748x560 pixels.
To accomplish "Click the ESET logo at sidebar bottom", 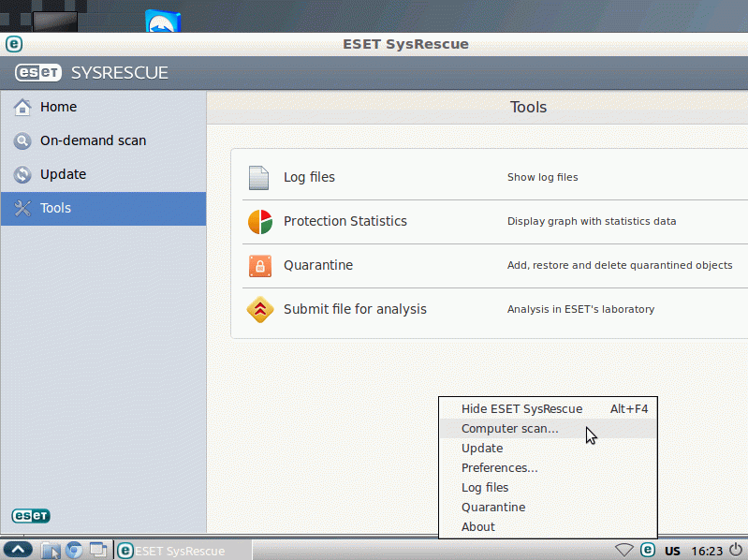I will pos(31,516).
